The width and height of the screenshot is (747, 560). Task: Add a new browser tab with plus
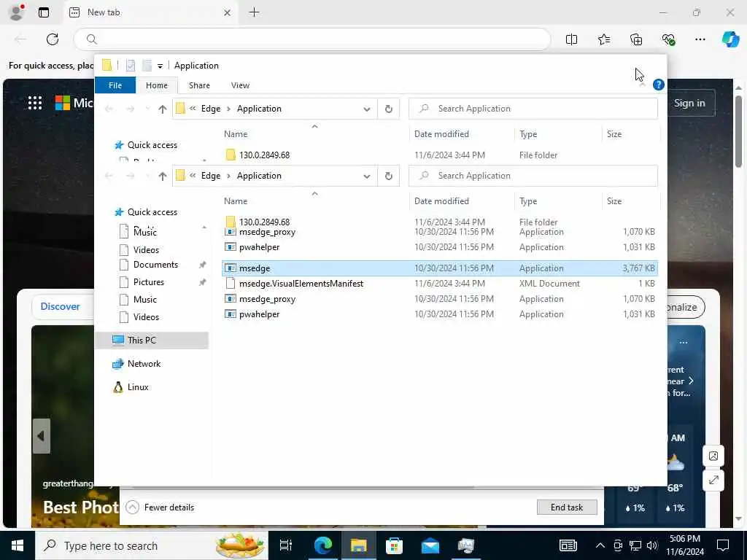255,12
